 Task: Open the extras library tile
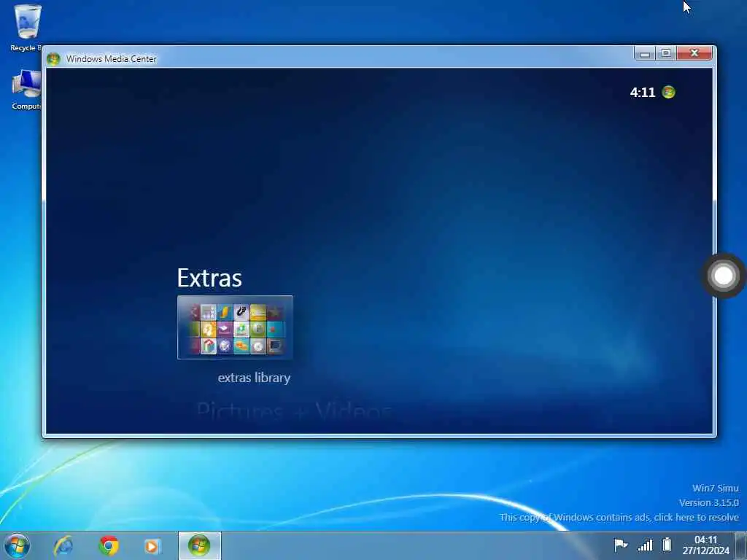[x=235, y=327]
